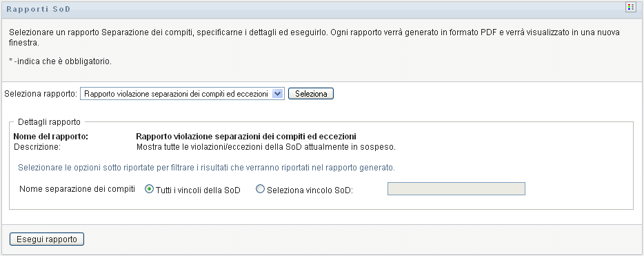This screenshot has height=256, width=644.
Task: Click the Seleziona button
Action: 311,94
